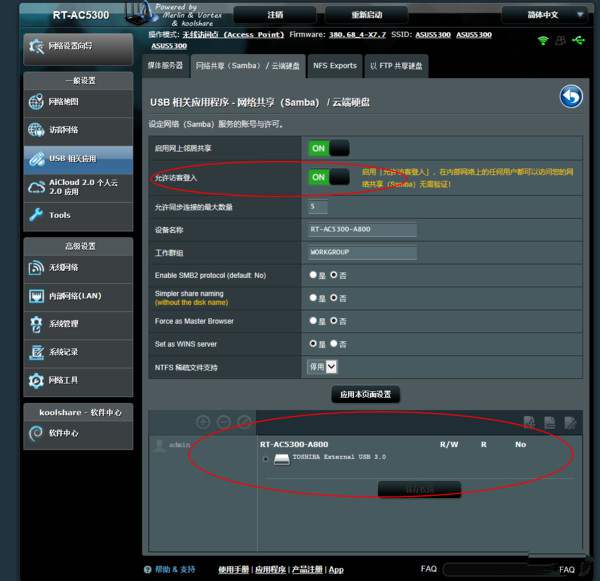Click Manual link in footer
The width and height of the screenshot is (600, 581).
click(233, 570)
